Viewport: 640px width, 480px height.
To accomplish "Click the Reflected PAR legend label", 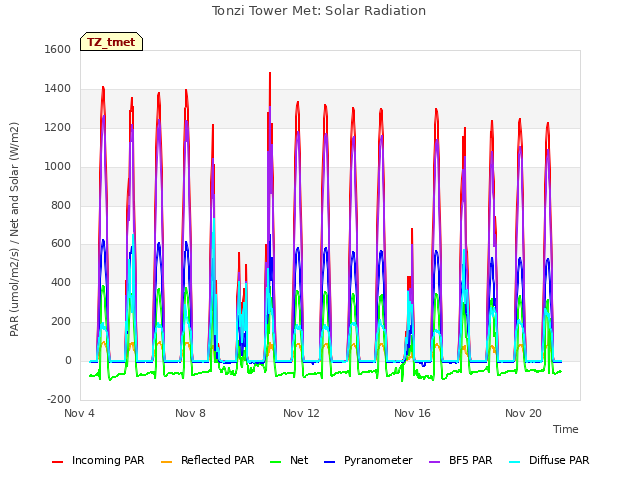I will coord(218,460).
